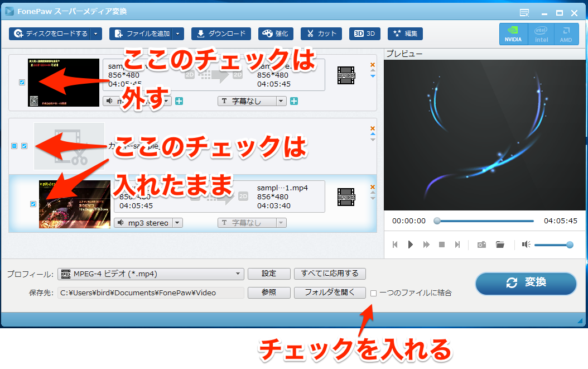Start conversion with the 変換 button

coord(526,283)
